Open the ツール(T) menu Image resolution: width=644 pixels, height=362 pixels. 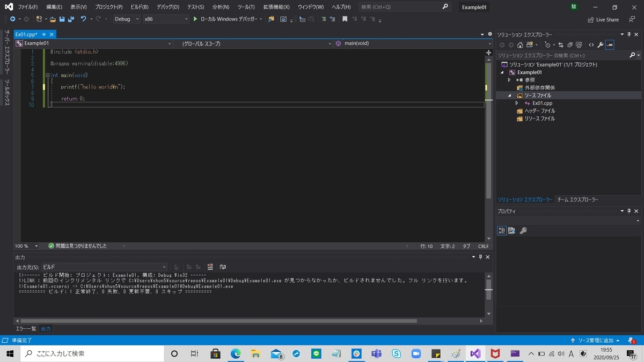click(246, 7)
